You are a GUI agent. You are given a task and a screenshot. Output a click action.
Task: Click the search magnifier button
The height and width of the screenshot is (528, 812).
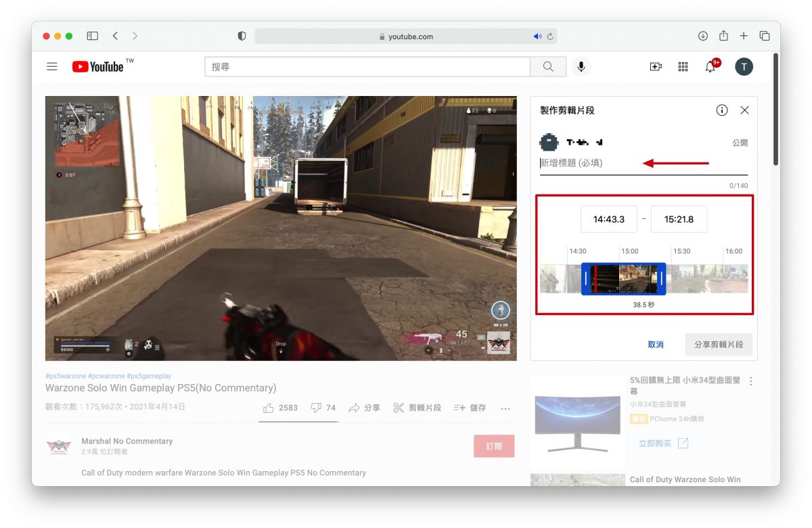pyautogui.click(x=548, y=67)
